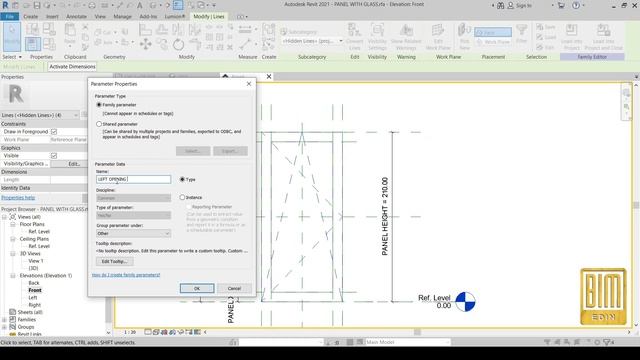Image resolution: width=640 pixels, height=360 pixels.
Task: Close the active view tab
Action: [269, 76]
